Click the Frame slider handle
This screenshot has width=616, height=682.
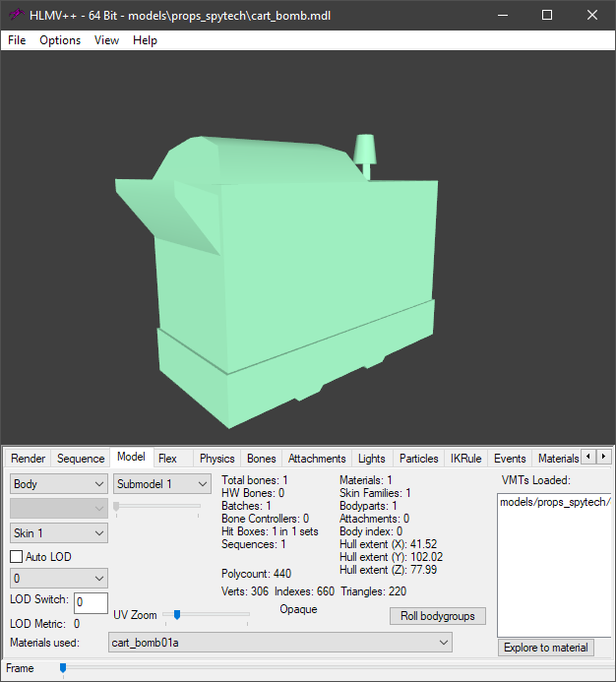pos(63,668)
